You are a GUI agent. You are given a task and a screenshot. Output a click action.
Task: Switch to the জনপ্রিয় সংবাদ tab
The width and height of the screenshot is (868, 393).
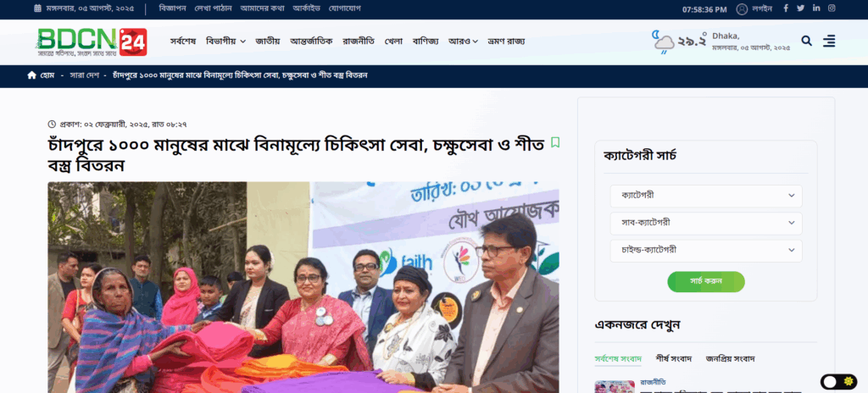click(730, 358)
